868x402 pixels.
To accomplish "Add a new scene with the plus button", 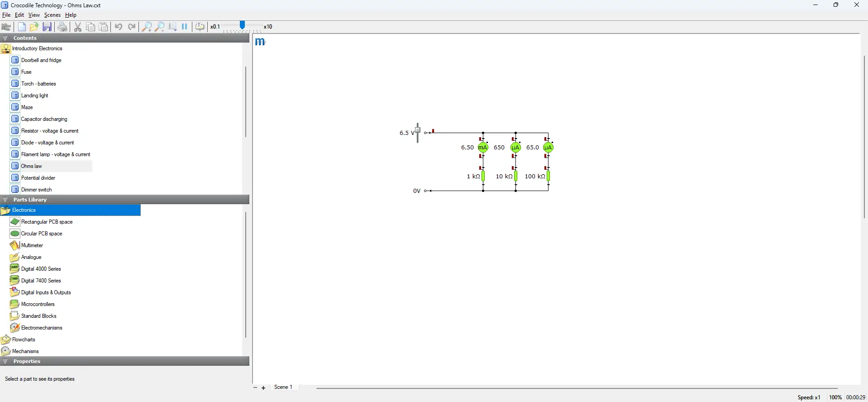I will click(263, 388).
